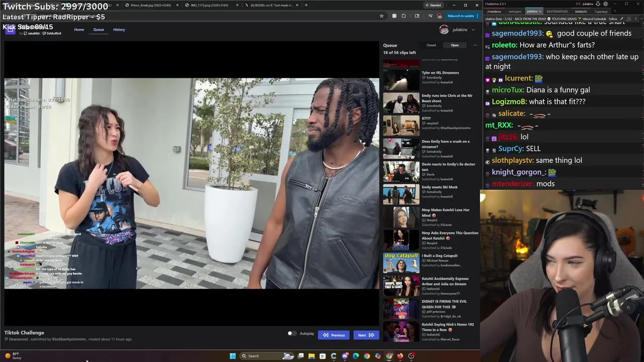Open Windows Start menu

point(232,356)
